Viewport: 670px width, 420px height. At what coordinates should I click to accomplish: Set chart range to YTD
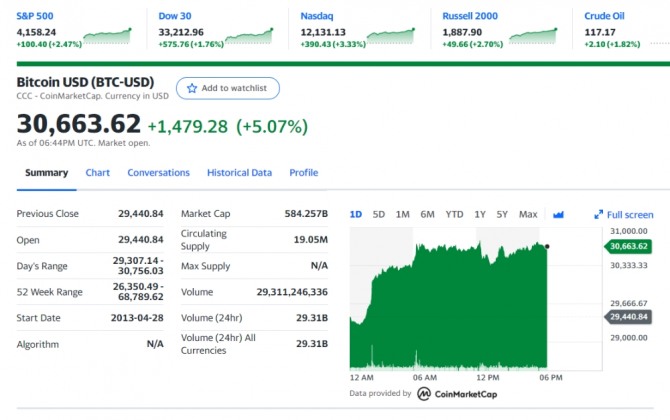(x=454, y=214)
